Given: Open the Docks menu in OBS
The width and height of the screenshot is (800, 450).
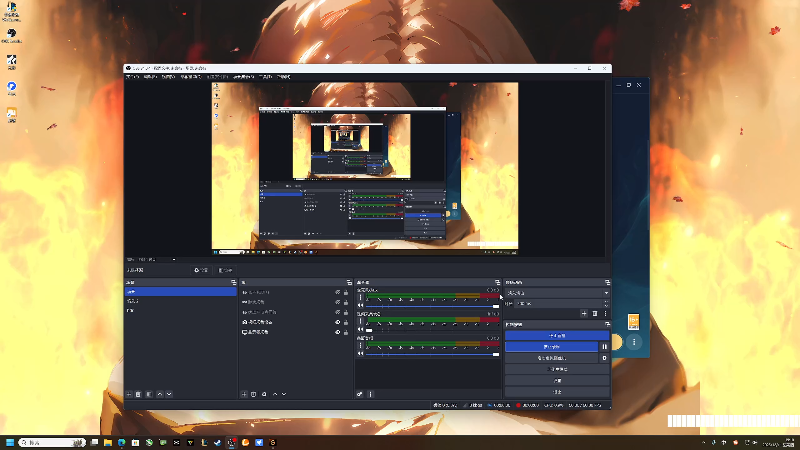Looking at the screenshot, I should coord(190,77).
